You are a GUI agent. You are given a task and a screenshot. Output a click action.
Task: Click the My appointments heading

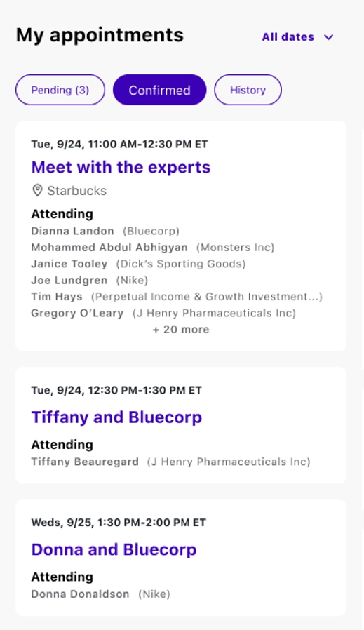(x=100, y=35)
